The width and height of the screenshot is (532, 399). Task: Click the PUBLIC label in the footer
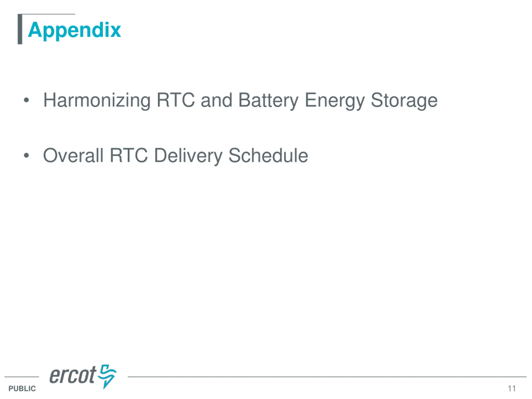coord(22,388)
